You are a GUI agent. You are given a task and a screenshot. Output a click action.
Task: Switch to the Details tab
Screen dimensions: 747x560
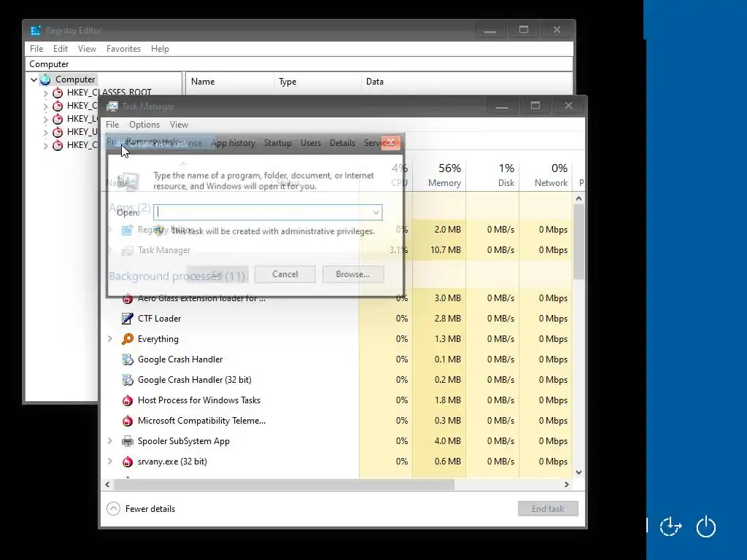342,143
